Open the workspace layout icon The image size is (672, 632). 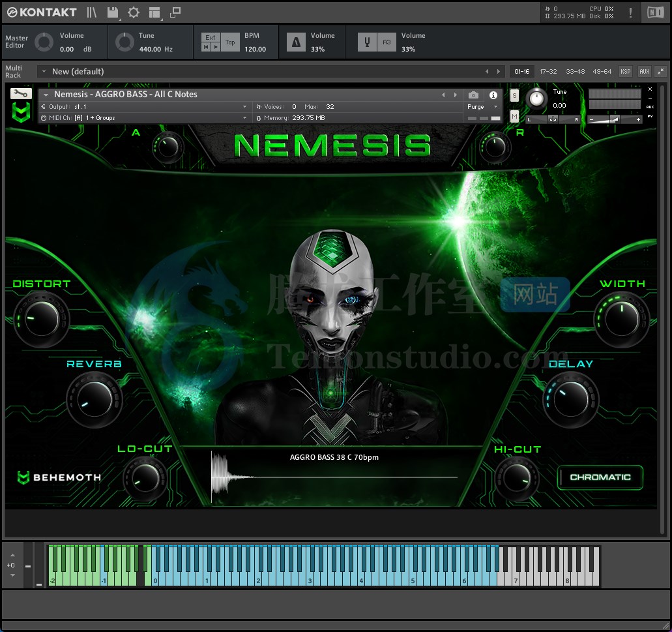click(154, 13)
